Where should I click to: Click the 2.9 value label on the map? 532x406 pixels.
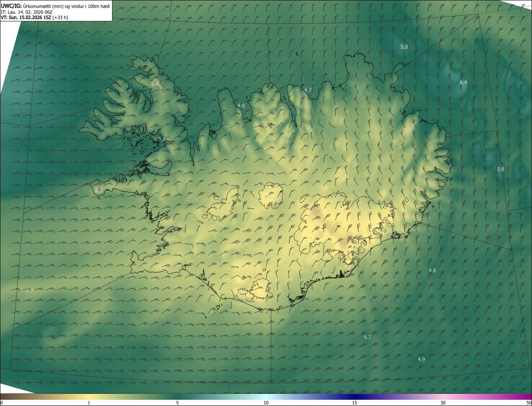30,290
